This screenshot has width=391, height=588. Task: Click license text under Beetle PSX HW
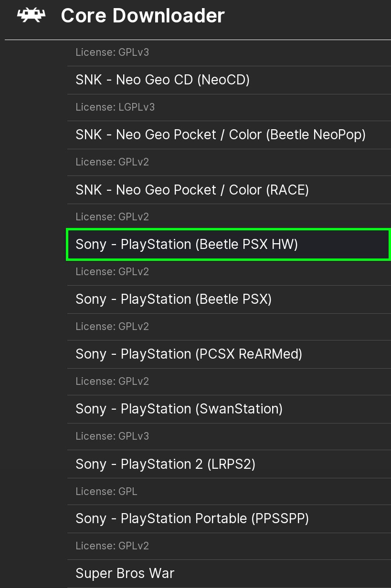[x=112, y=272]
